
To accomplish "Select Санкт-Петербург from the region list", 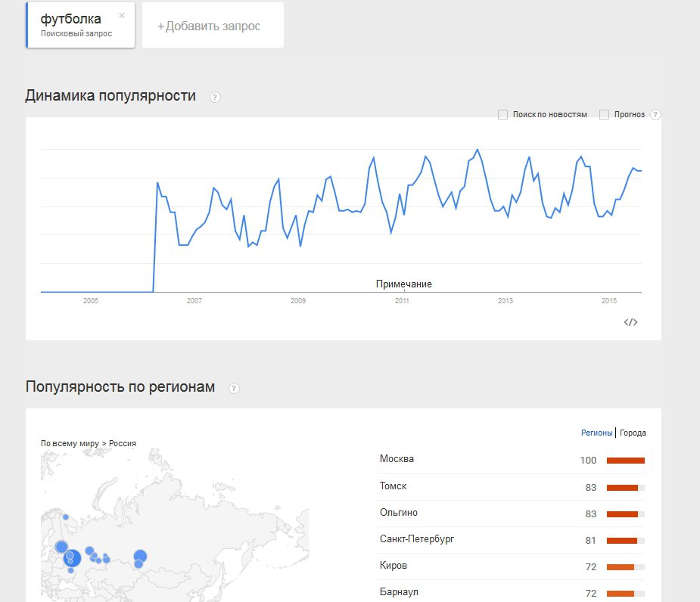I will click(417, 539).
